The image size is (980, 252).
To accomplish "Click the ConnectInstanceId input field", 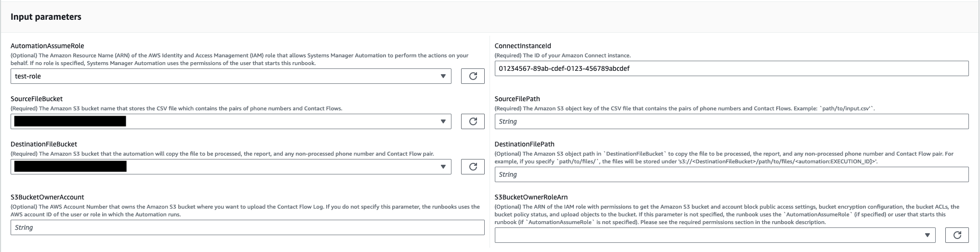I will pos(731,68).
